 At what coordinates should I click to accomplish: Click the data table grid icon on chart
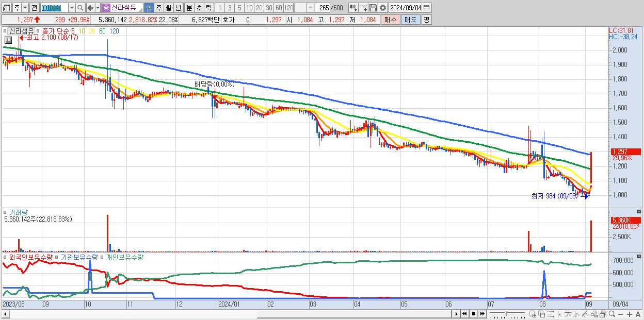point(8,40)
